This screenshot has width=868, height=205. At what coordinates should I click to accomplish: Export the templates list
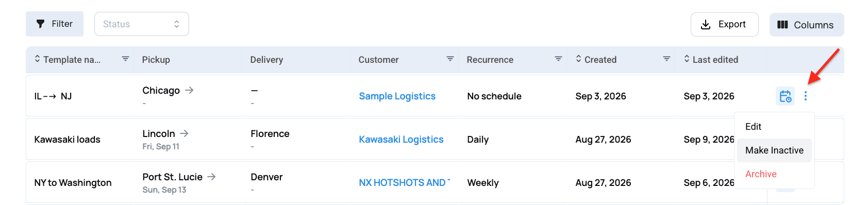pos(724,24)
